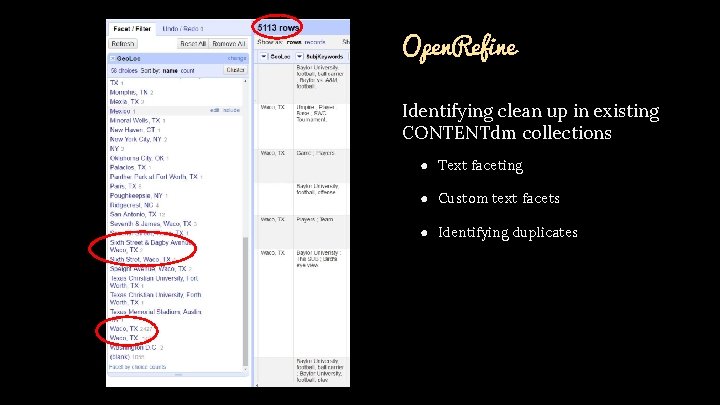This screenshot has height=405, width=720.
Task: Select the Poughkeepsie, NY facet choice
Action: click(x=136, y=196)
